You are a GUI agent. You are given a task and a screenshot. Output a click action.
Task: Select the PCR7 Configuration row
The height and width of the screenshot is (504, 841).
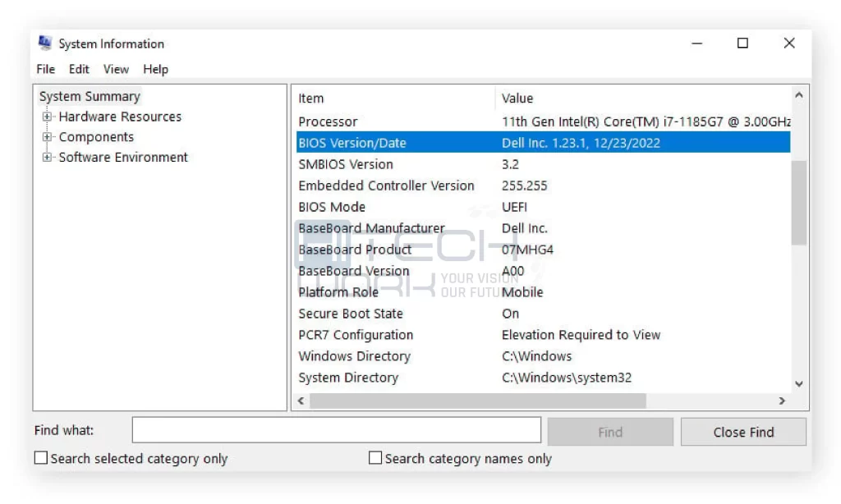[544, 335]
